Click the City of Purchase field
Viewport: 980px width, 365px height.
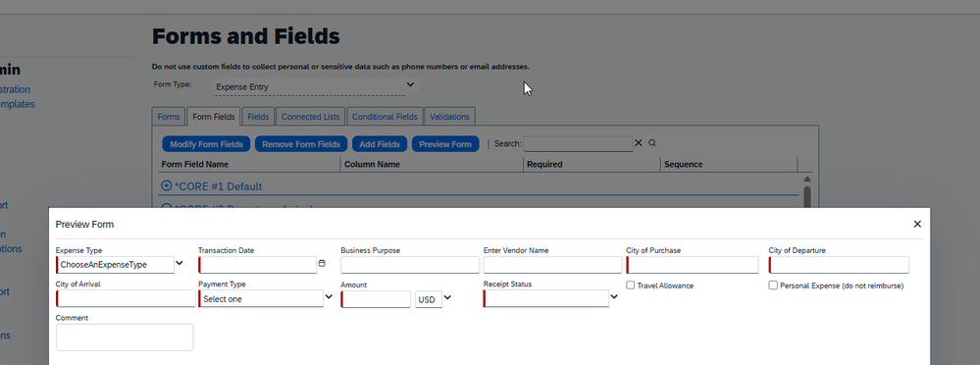[693, 265]
